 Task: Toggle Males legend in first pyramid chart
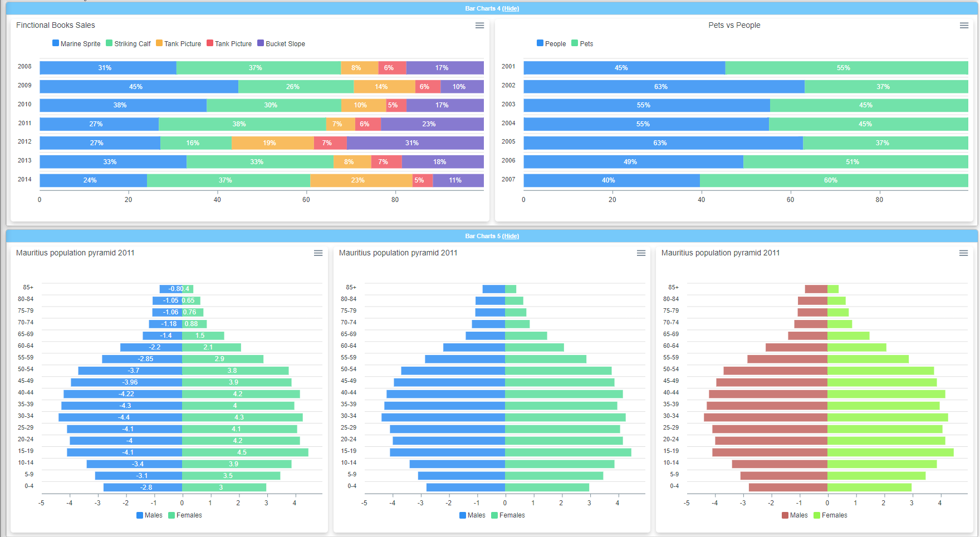[x=149, y=515]
